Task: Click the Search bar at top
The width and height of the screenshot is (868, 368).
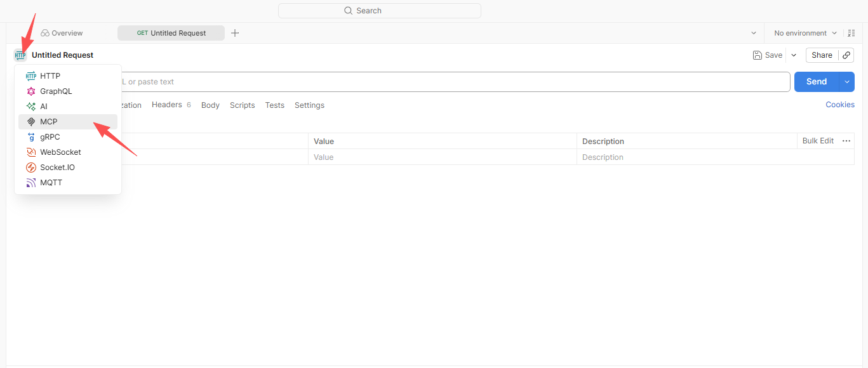Action: coord(380,11)
